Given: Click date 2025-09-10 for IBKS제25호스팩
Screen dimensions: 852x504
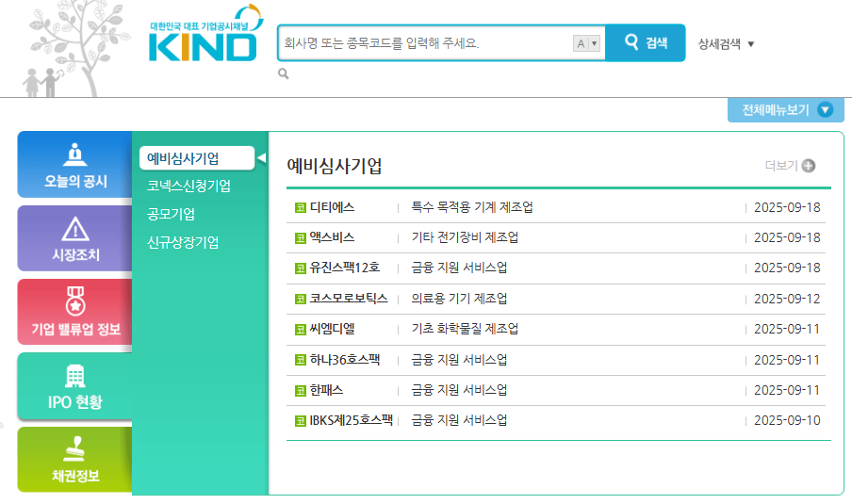Looking at the screenshot, I should 787,420.
